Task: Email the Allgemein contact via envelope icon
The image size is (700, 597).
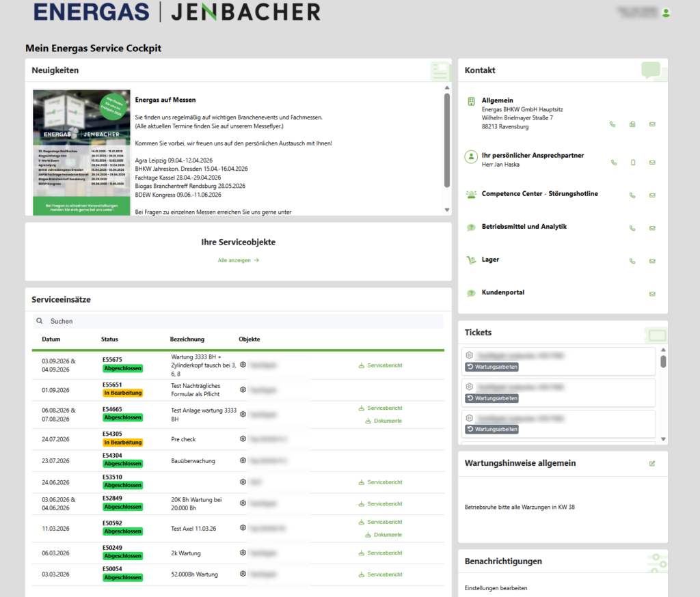Action: click(652, 124)
